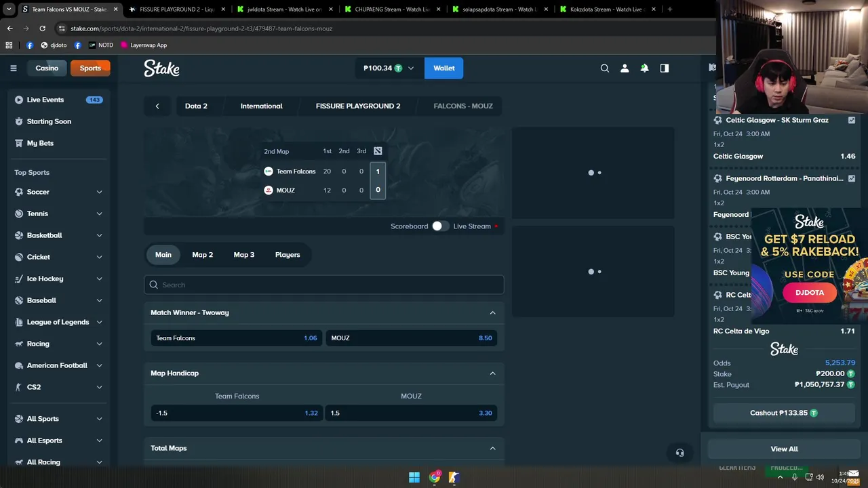Click the My Bets ticket icon

[19, 143]
